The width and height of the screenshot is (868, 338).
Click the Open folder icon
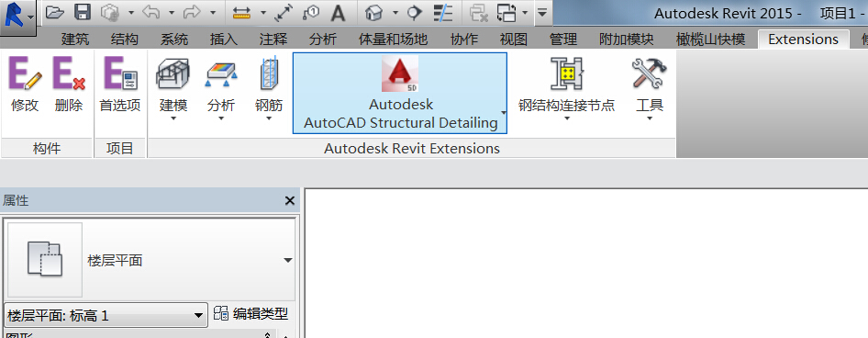pos(54,12)
